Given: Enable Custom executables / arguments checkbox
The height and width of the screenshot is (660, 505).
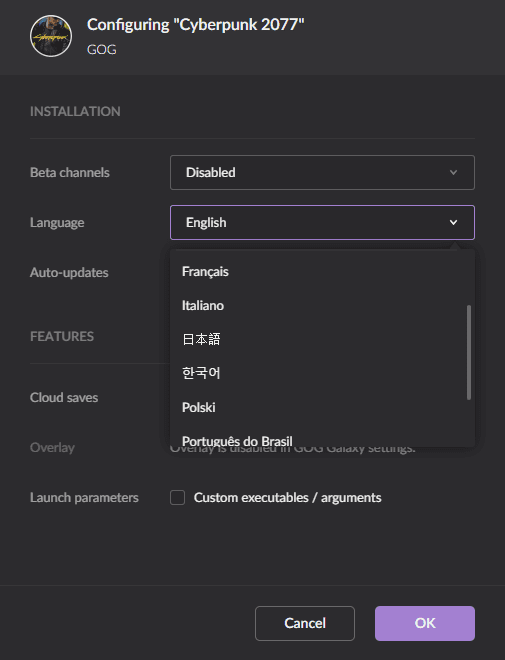Looking at the screenshot, I should click(178, 498).
